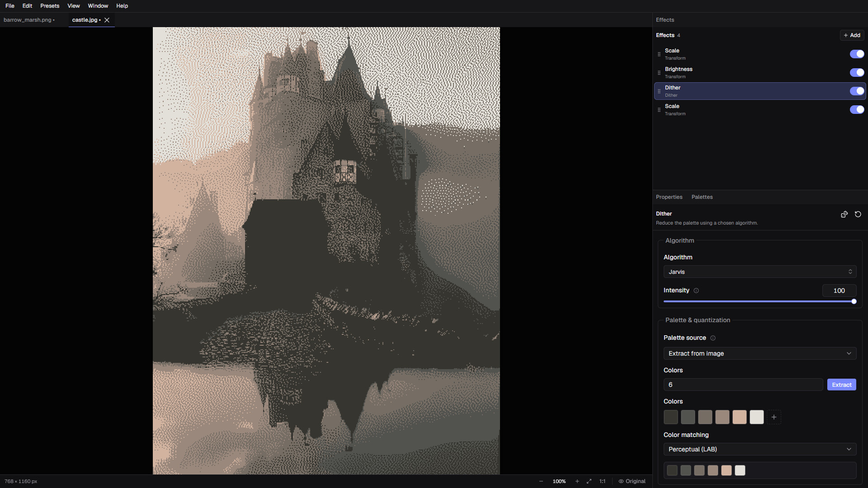Click the 100% zoom level

[x=559, y=481]
